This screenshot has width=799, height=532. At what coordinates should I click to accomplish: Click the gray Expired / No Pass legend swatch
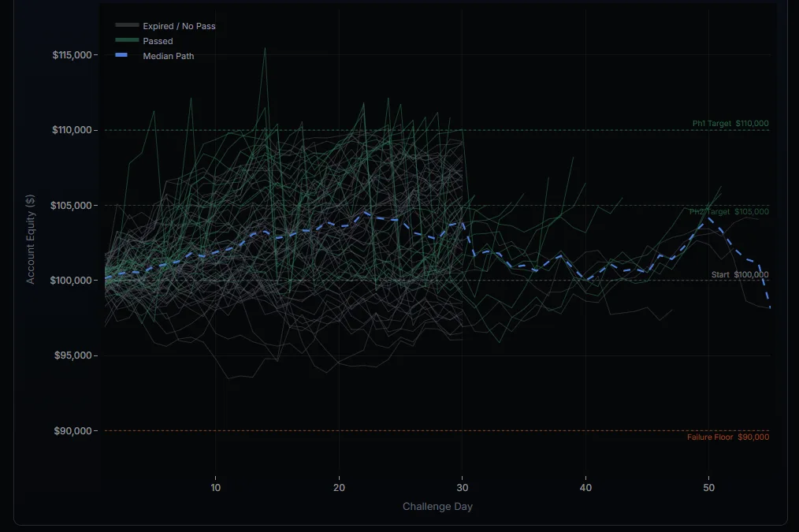pos(127,25)
